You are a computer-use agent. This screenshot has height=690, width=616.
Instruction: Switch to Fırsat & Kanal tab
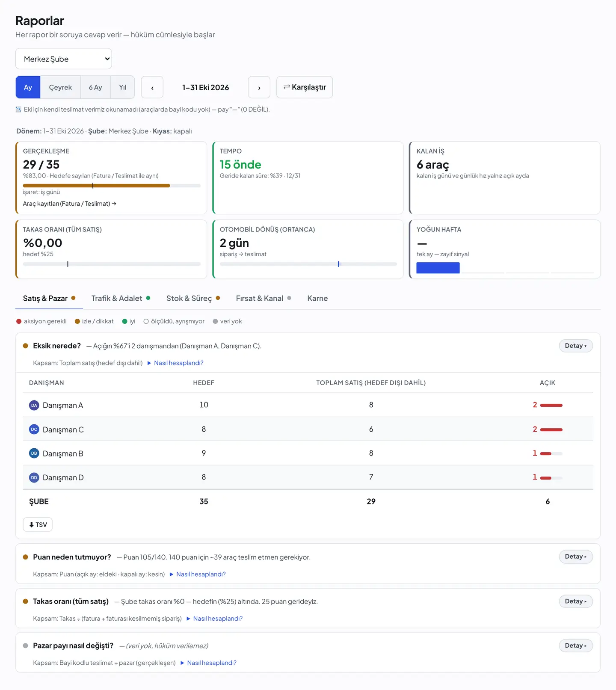click(264, 298)
